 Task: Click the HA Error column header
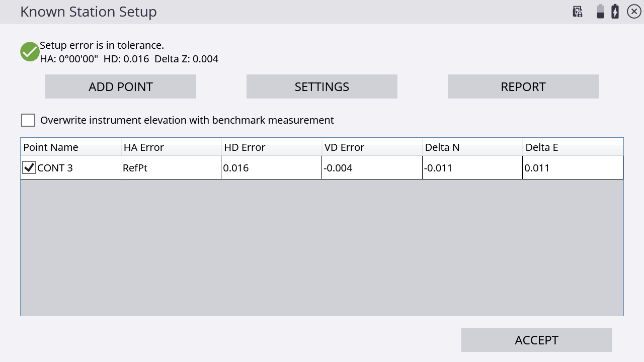pos(171,147)
